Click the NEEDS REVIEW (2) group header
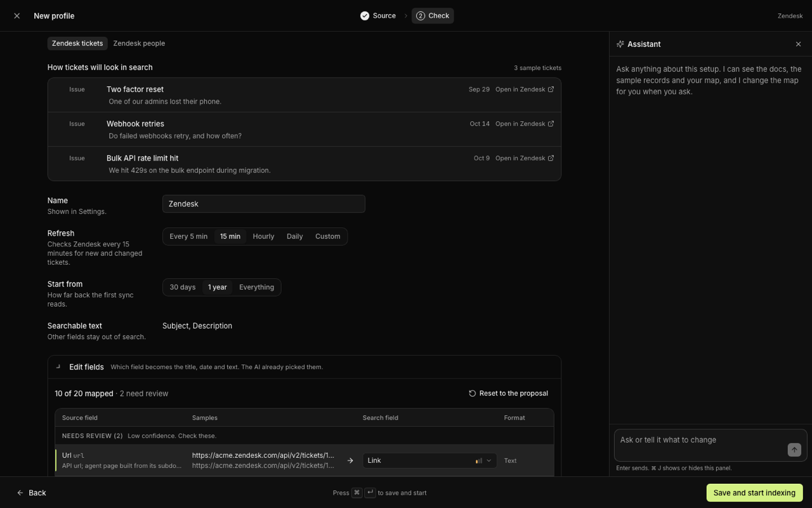 click(x=304, y=436)
